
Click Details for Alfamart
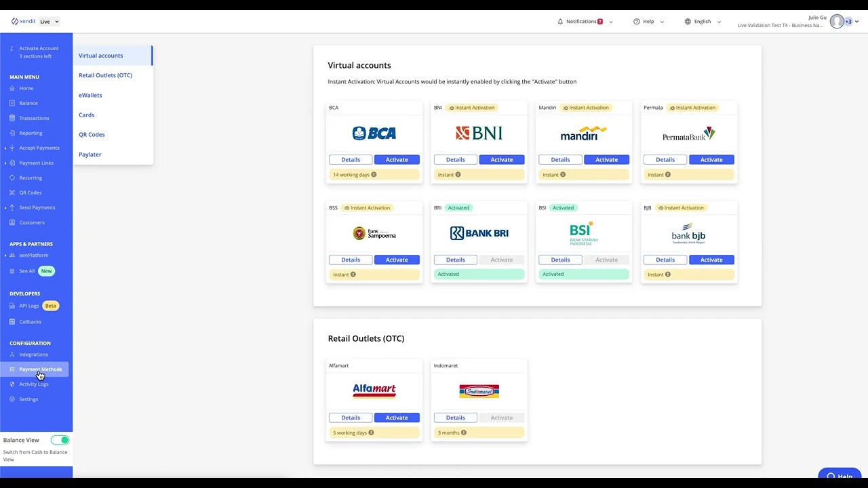click(x=351, y=418)
